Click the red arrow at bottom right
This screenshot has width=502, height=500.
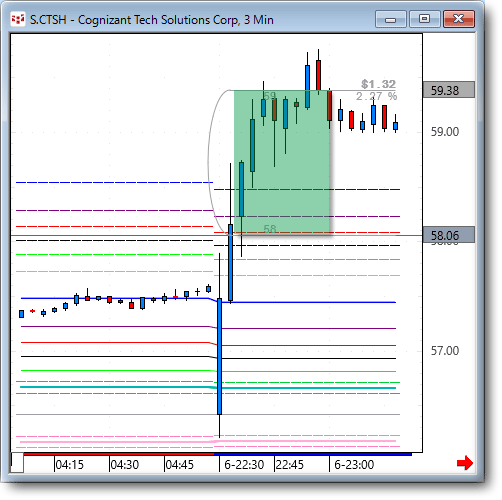[465, 463]
